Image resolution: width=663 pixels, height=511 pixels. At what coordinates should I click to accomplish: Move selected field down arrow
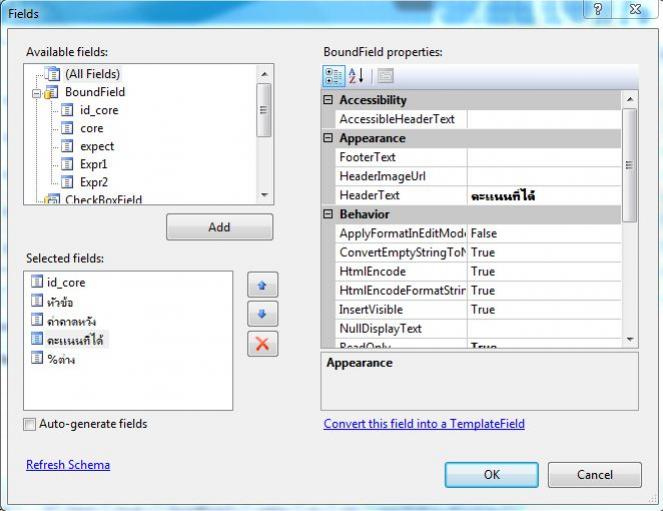[x=262, y=314]
